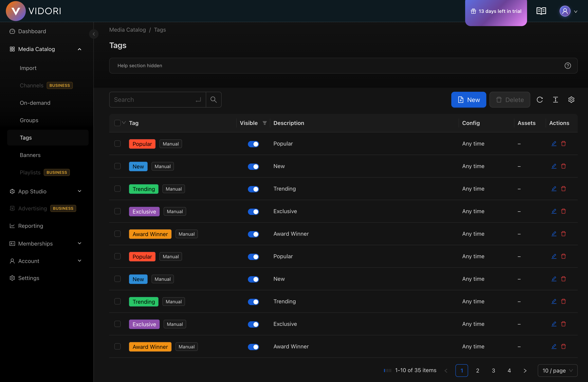588x382 pixels.
Task: Check the first Award Winner row checkbox
Action: pos(118,234)
